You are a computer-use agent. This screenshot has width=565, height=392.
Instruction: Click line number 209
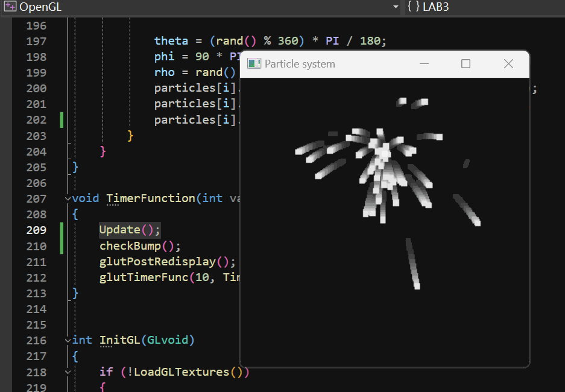pyautogui.click(x=36, y=230)
